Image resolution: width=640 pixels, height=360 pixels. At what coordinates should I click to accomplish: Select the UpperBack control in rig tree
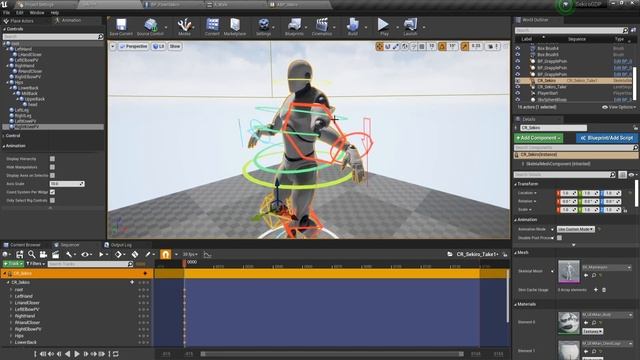[35, 99]
